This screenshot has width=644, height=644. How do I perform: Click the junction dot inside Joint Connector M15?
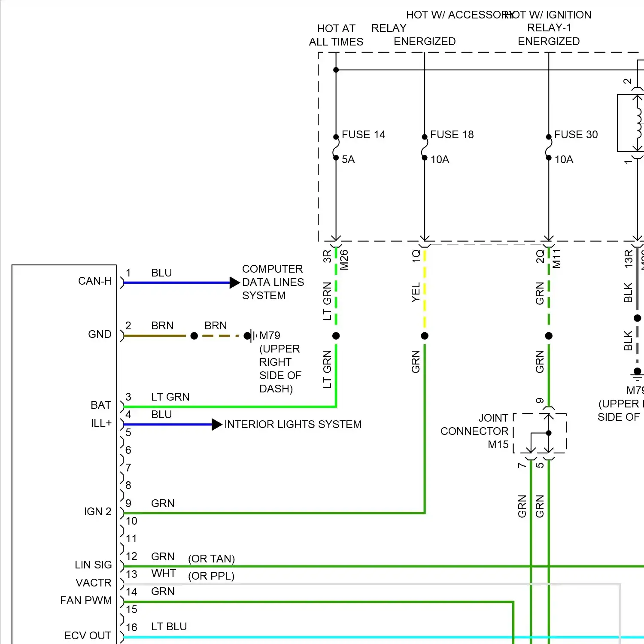(549, 433)
